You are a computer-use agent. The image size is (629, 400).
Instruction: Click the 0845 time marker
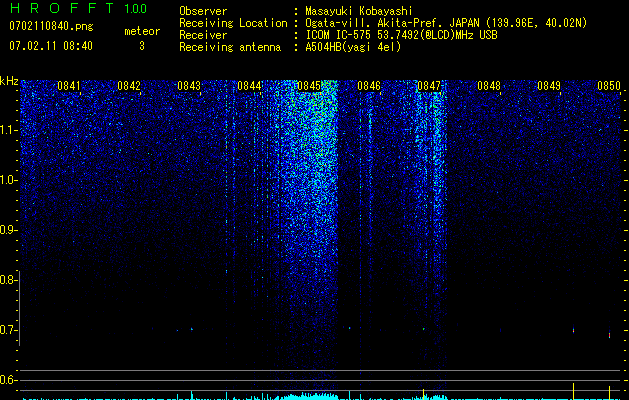point(309,86)
